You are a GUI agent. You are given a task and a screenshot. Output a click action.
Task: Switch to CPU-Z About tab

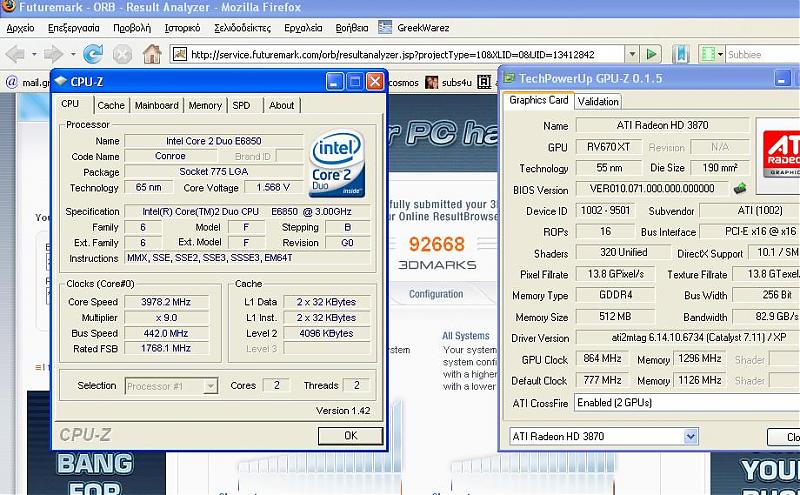[x=281, y=105]
